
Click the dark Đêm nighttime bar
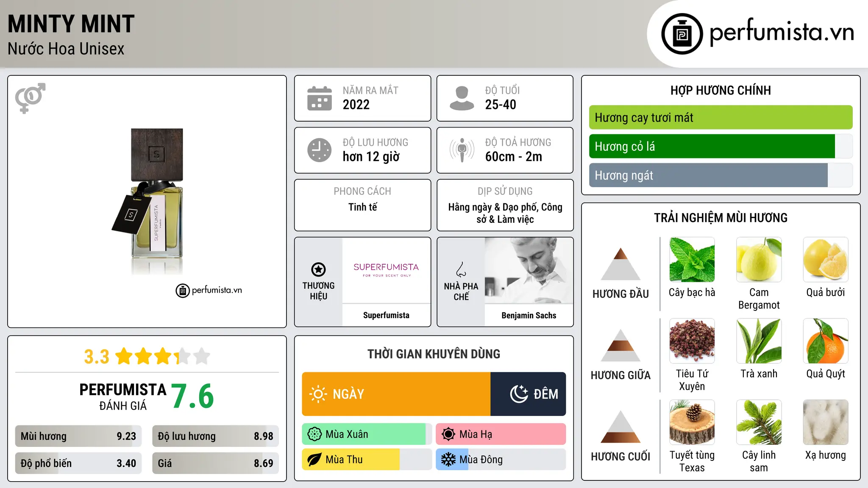[528, 394]
